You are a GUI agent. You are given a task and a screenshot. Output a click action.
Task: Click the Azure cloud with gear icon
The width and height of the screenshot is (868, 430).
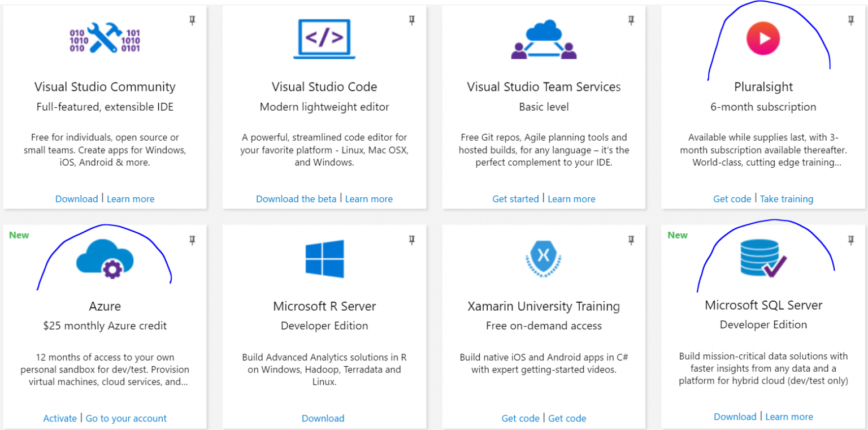point(105,258)
